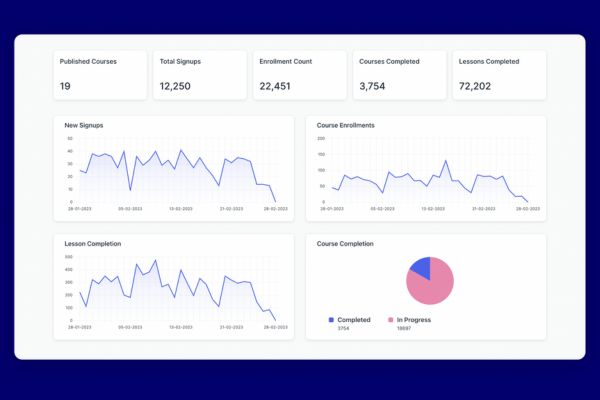
Task: Click the blue Completed legend swatch
Action: click(331, 320)
